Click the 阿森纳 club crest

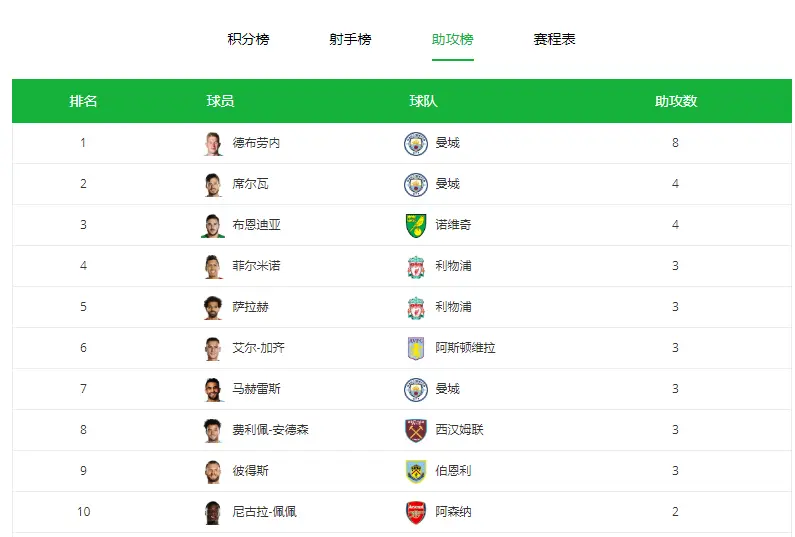click(x=416, y=513)
